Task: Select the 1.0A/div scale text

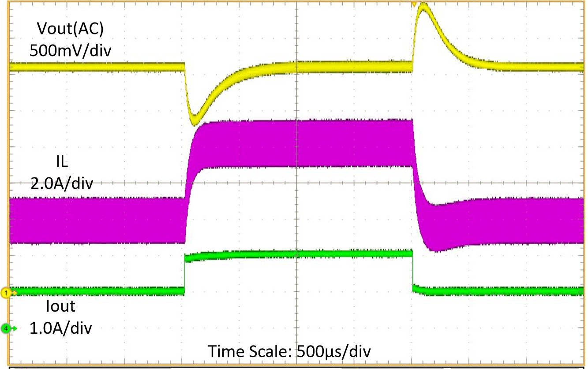Action: 61,328
